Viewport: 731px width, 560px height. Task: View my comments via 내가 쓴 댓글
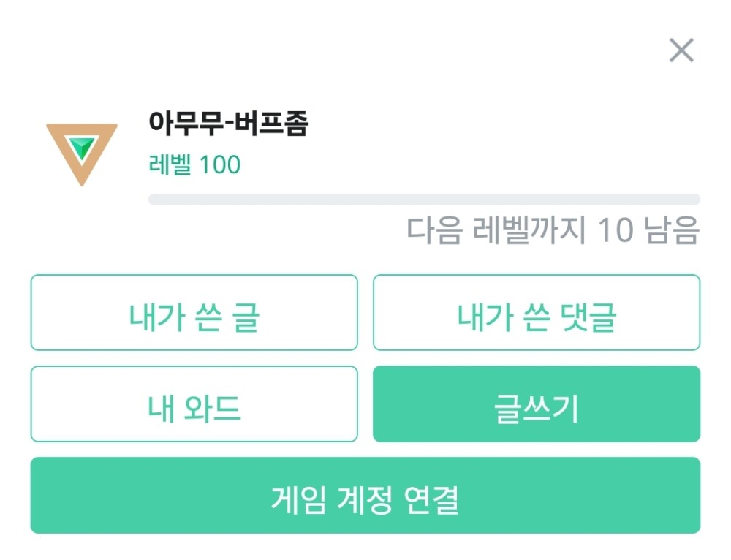coord(537,313)
